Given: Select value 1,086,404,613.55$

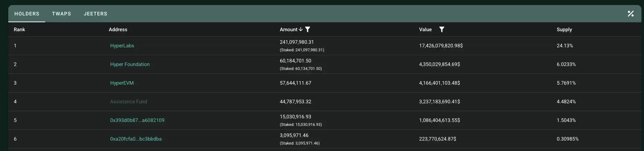Looking at the screenshot, I should pos(439,120).
